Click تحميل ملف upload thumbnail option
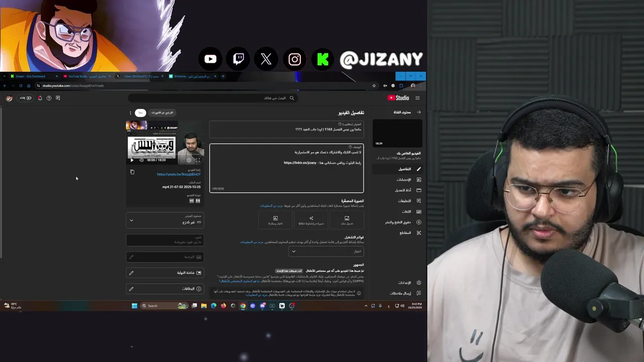 pyautogui.click(x=347, y=220)
